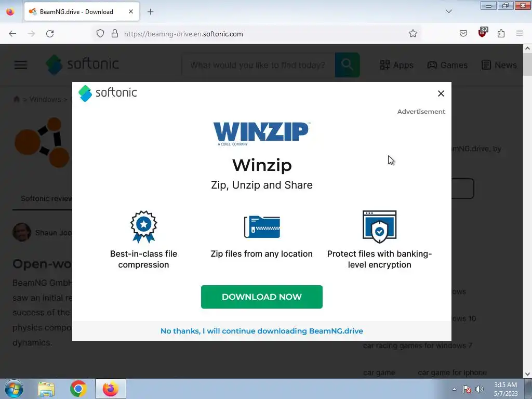532x399 pixels.
Task: Click the site search magnifier button
Action: coord(347,65)
